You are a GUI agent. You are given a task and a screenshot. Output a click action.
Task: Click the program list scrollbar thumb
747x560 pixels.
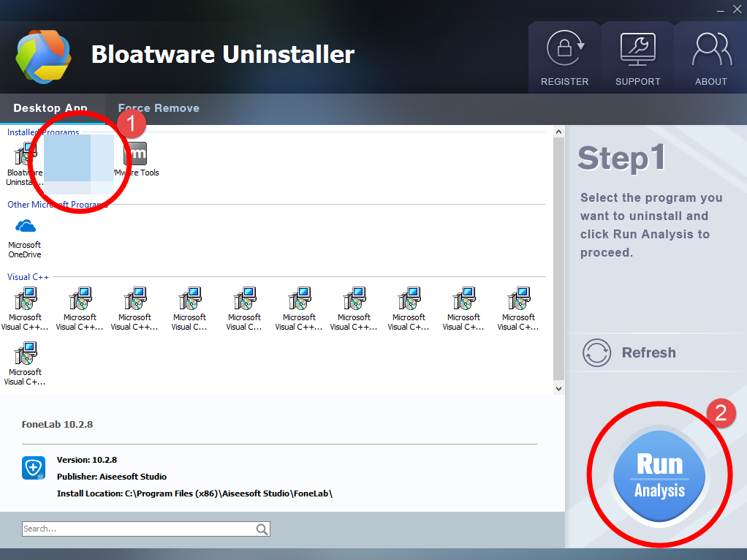tap(559, 257)
